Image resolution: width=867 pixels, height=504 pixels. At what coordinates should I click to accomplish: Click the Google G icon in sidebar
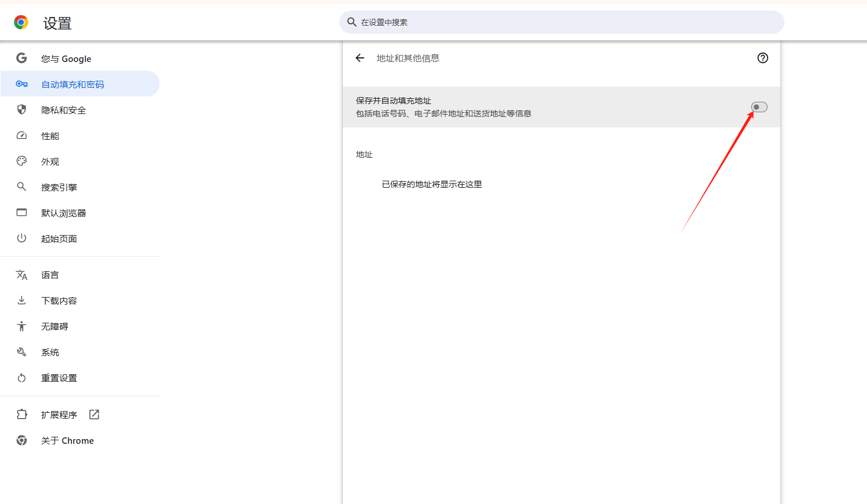coord(22,58)
